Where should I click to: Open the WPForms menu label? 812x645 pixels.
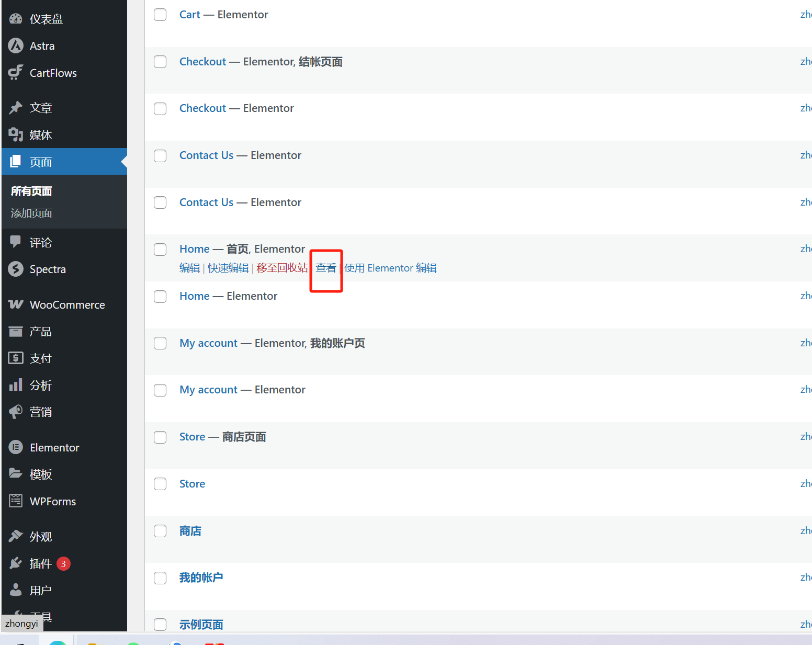[53, 501]
